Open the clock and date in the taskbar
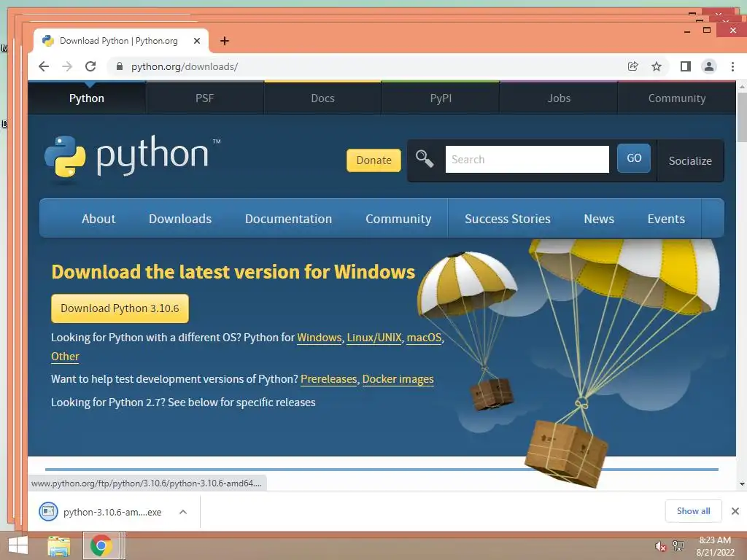Screen dimensions: 747x560 tap(715, 546)
